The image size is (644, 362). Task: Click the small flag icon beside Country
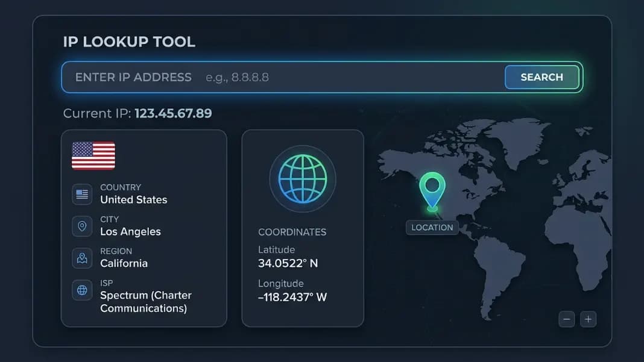tap(82, 194)
